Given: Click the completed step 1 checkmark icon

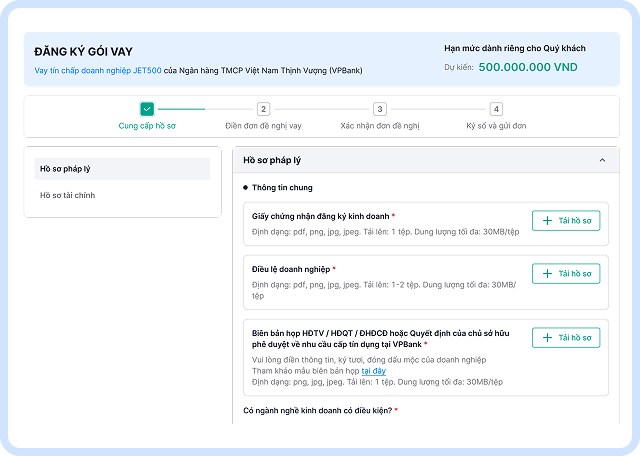Looking at the screenshot, I should pyautogui.click(x=147, y=109).
